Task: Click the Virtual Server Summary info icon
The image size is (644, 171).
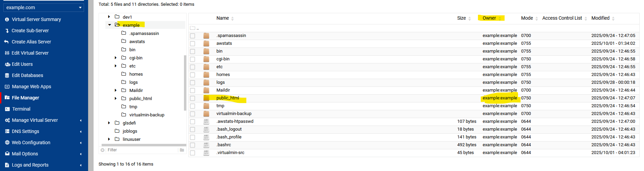Action: 7,19
